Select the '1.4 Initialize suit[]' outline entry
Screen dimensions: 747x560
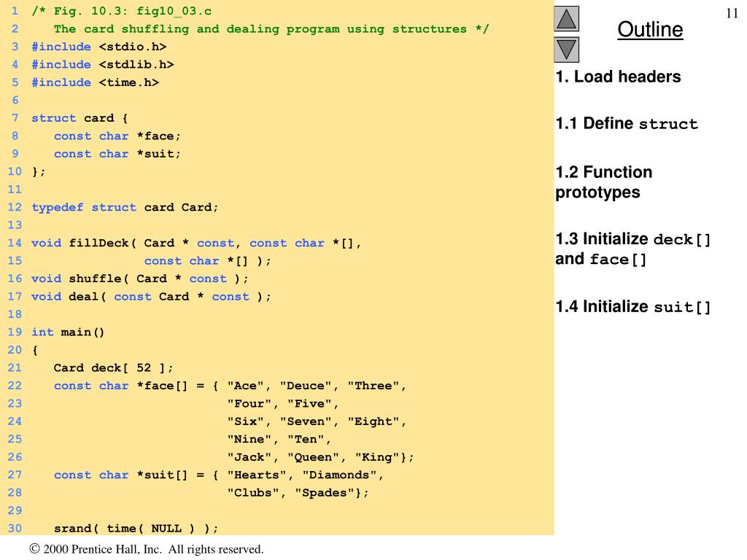coord(632,307)
